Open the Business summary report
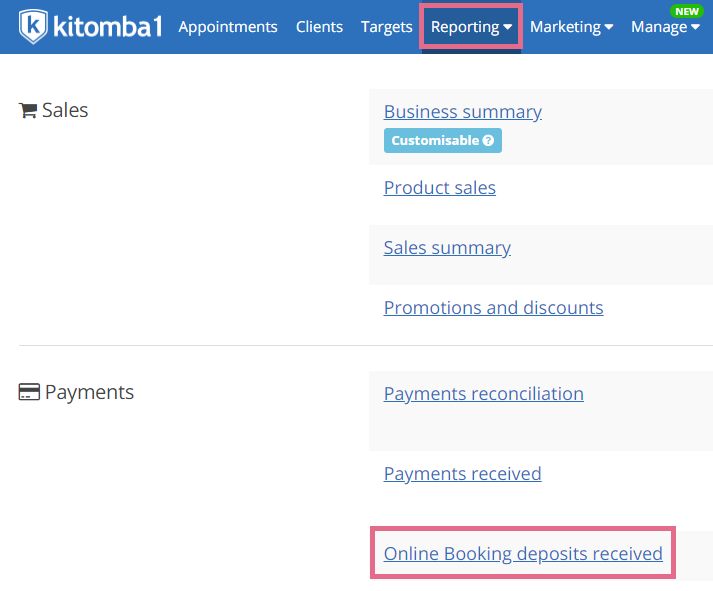The height and width of the screenshot is (591, 713). coord(462,112)
